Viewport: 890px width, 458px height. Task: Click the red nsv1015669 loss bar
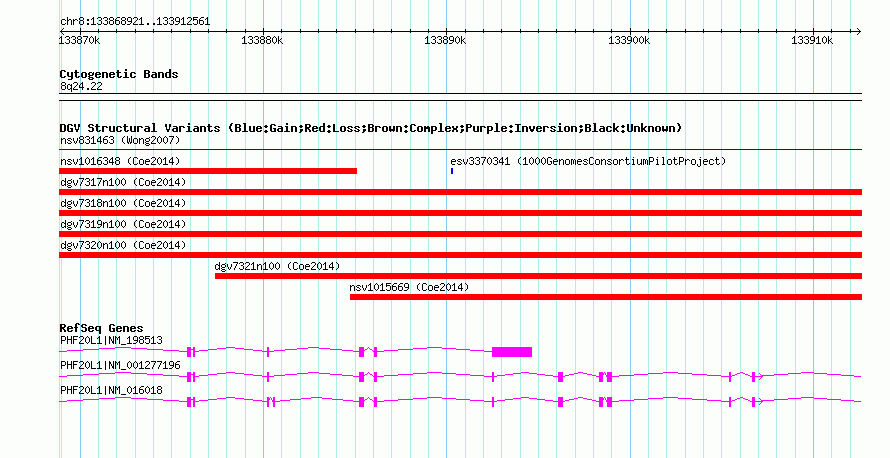tap(606, 297)
